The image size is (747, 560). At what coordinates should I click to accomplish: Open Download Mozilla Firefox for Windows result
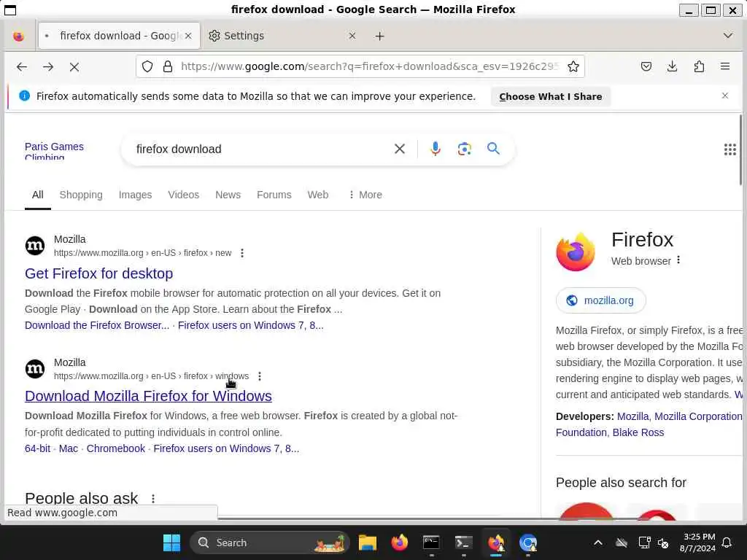click(148, 396)
